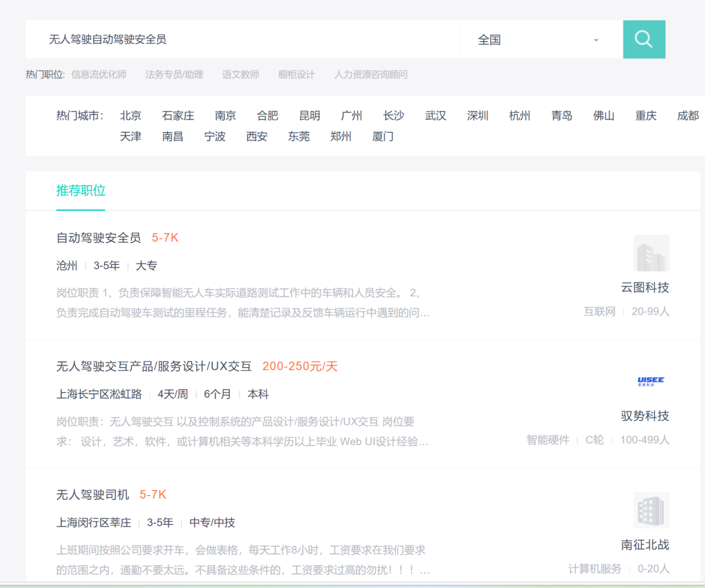Click the job search keyword field
This screenshot has width=705, height=588.
pos(242,40)
